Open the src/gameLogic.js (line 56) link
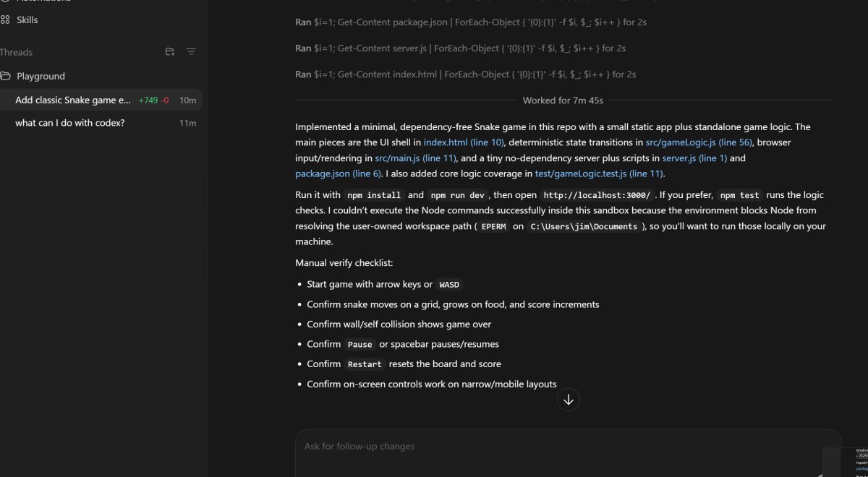Screen dimensions: 868x477 pos(699,143)
